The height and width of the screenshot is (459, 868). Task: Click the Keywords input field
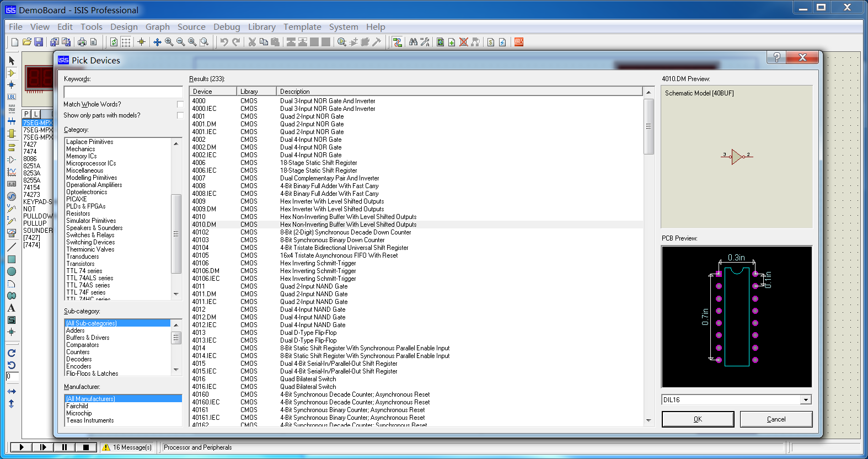tap(123, 92)
